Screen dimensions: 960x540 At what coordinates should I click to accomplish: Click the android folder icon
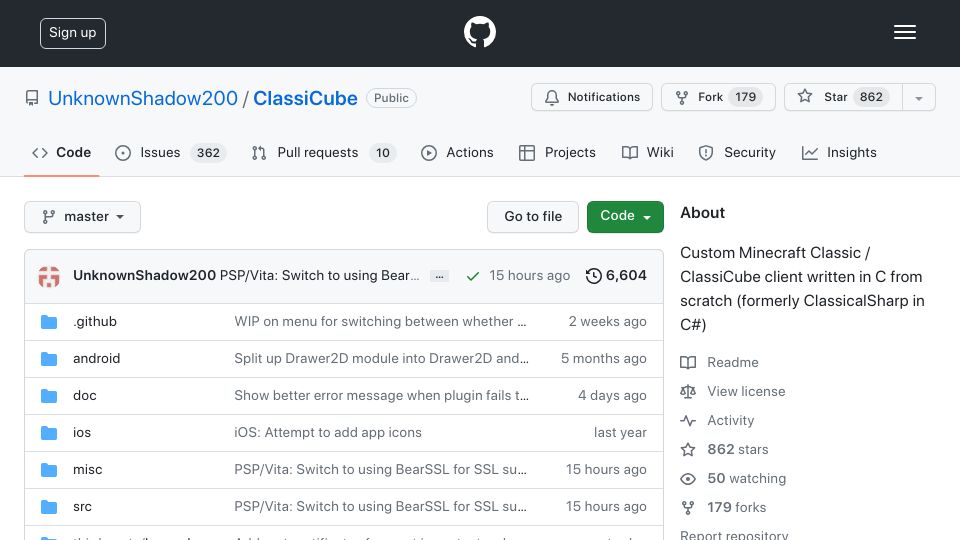pos(49,359)
